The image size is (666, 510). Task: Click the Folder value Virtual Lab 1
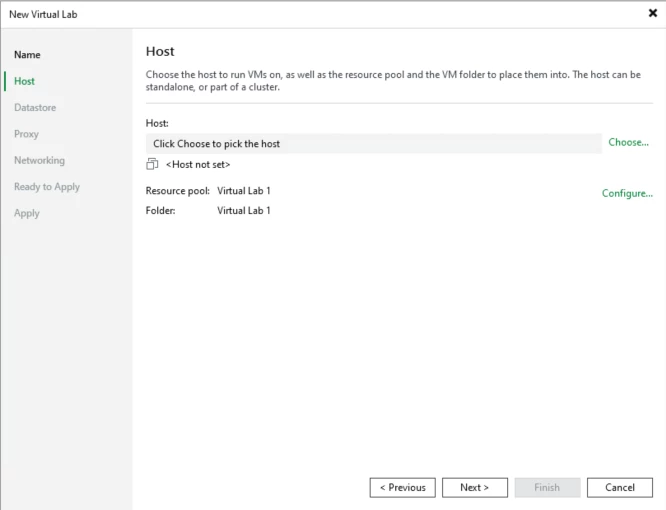[x=244, y=211]
